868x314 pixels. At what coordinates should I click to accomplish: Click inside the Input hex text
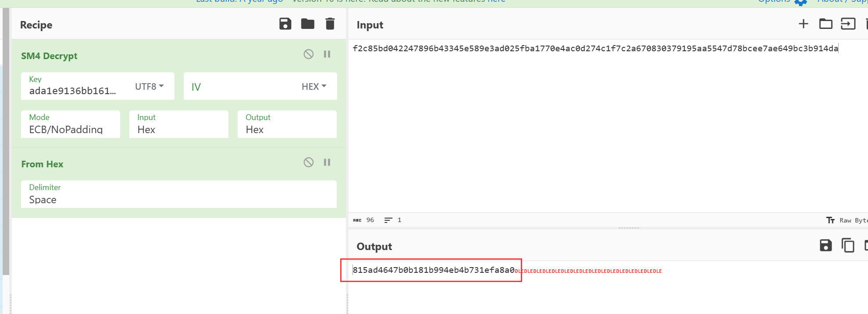[x=595, y=48]
